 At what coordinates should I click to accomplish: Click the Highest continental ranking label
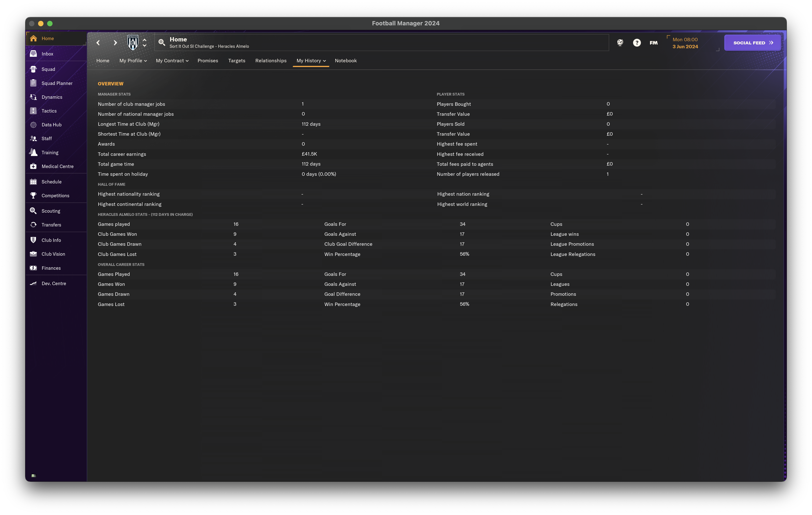click(130, 204)
